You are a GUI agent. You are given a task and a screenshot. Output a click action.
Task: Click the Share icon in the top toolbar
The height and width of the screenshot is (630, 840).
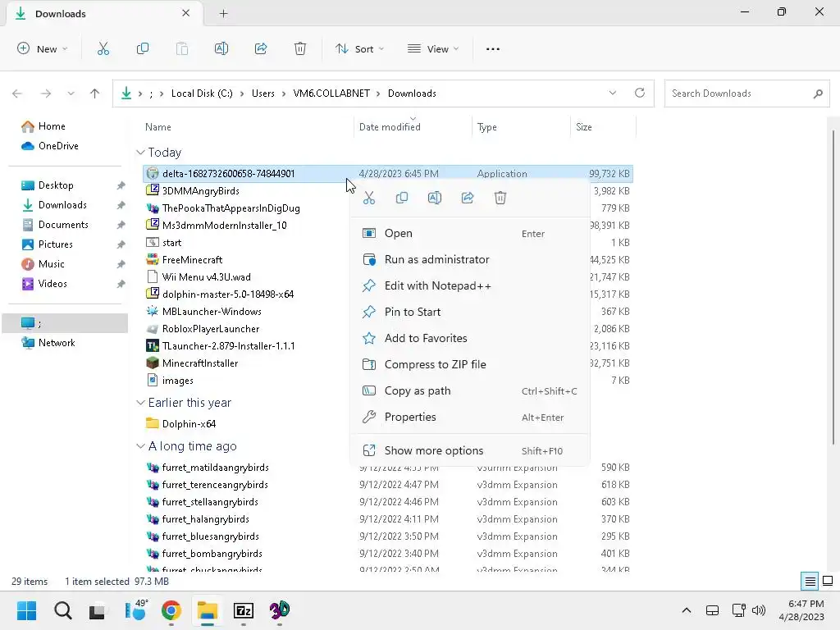point(261,48)
